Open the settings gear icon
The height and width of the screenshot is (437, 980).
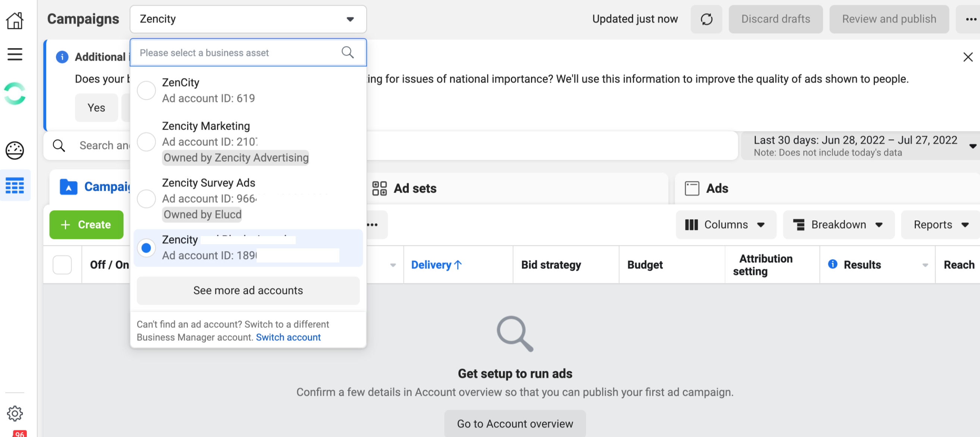tap(15, 414)
